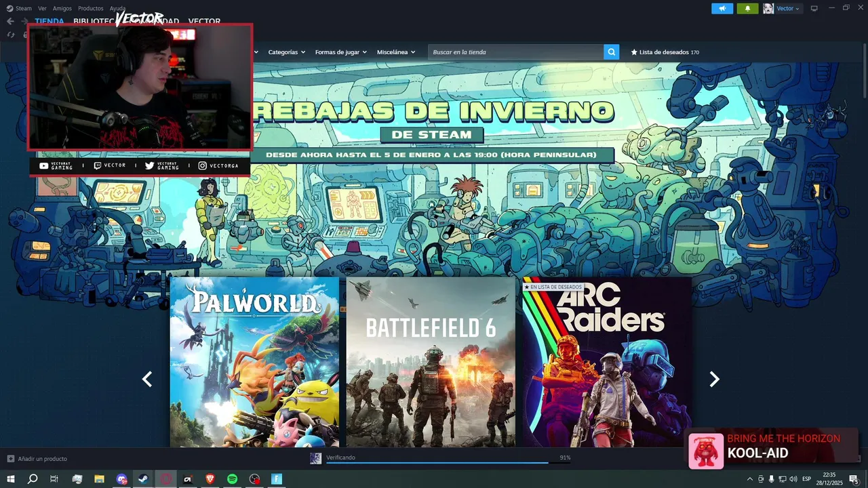Go back with the Steam back arrow
The height and width of the screenshot is (488, 868).
click(x=10, y=22)
